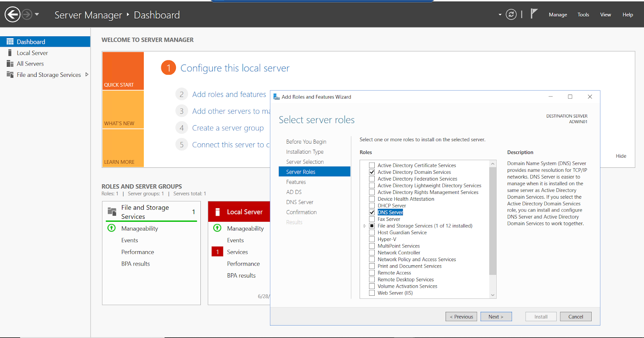Click the Previous button in wizard
This screenshot has width=644, height=338.
click(461, 317)
